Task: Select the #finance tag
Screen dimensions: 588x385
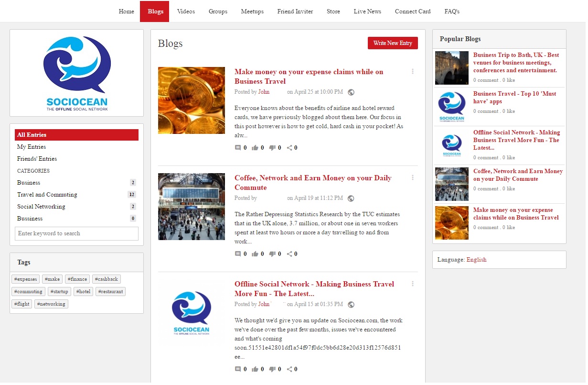Action: click(77, 279)
